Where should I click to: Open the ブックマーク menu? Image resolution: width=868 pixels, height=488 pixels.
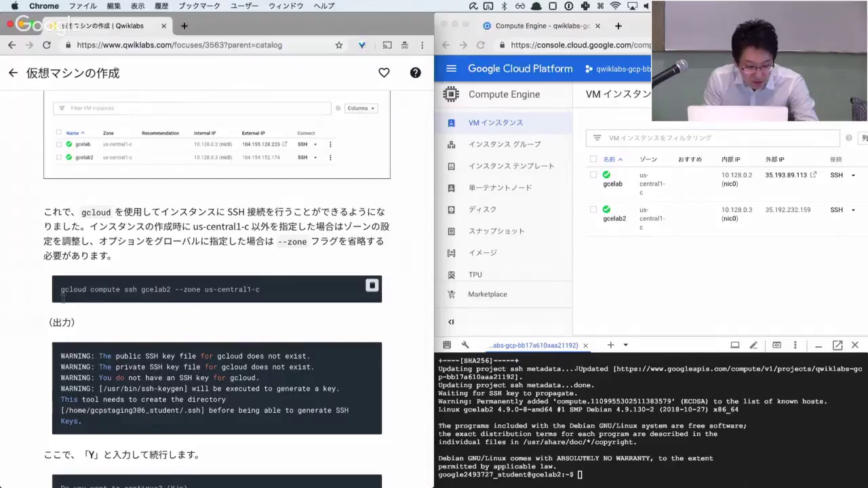coord(199,6)
